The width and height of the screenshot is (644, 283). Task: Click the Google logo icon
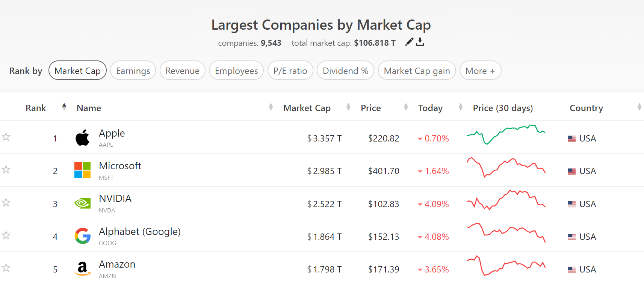(82, 236)
